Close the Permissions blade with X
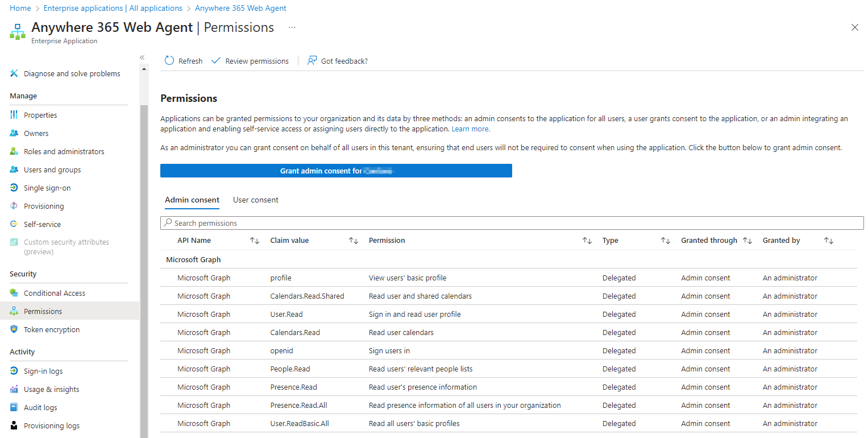The height and width of the screenshot is (438, 868). point(854,27)
